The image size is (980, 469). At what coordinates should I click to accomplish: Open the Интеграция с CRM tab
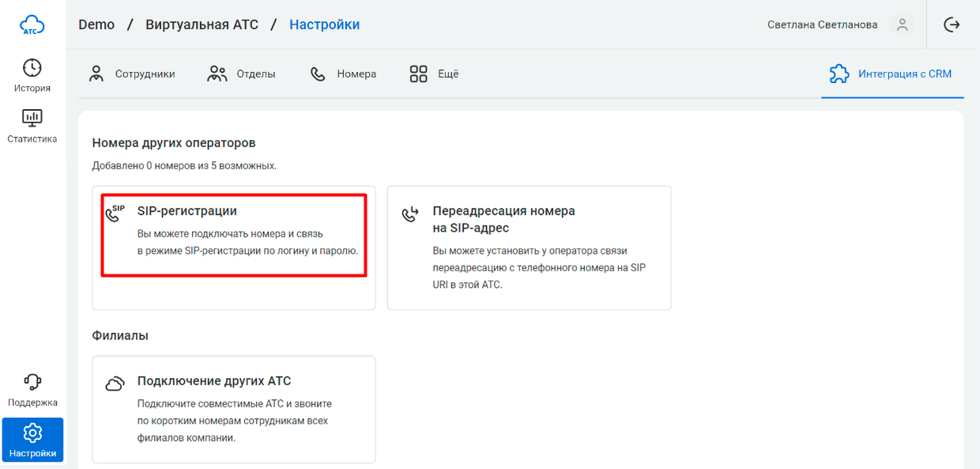click(x=891, y=74)
